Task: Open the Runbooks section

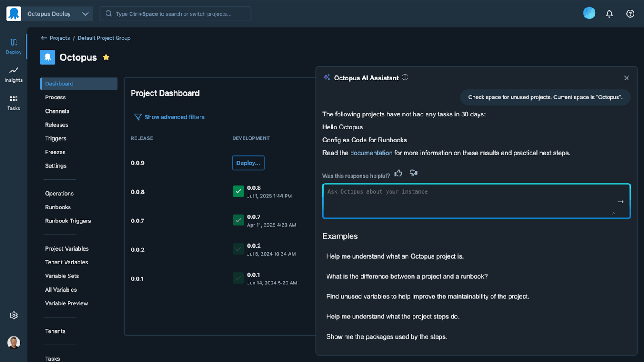Action: coord(58,207)
